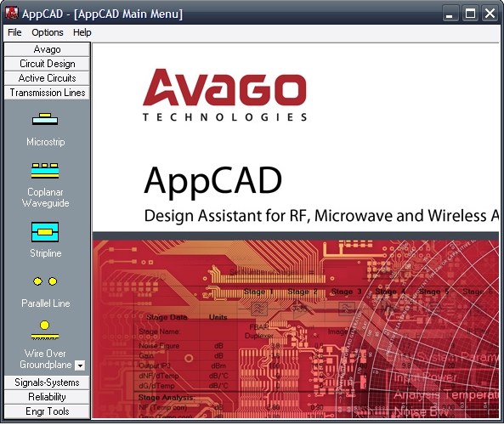Launch the Coplanar Waveguide icon

(45, 170)
